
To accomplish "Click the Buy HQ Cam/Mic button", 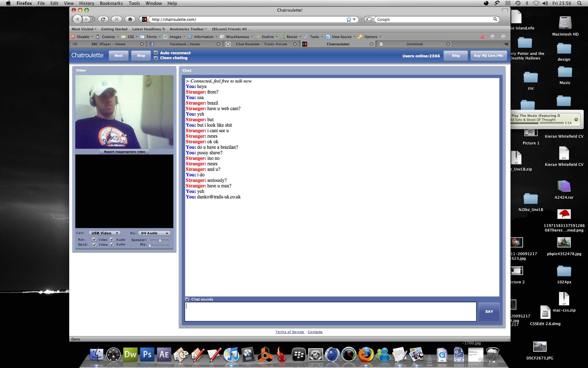I will click(488, 56).
